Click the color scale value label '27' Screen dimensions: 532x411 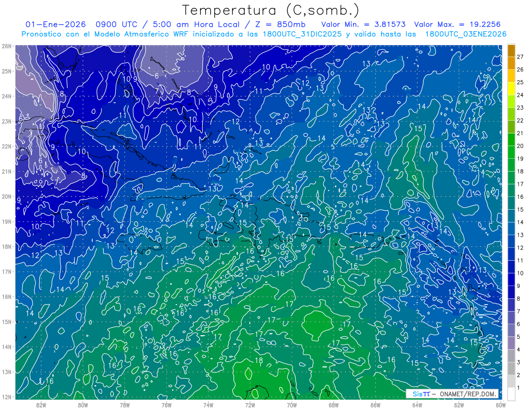pyautogui.click(x=520, y=57)
